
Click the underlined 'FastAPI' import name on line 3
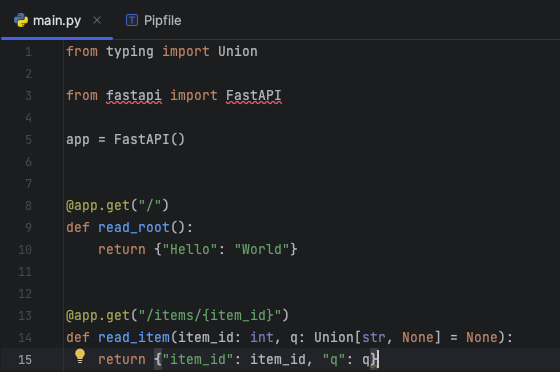coord(254,96)
